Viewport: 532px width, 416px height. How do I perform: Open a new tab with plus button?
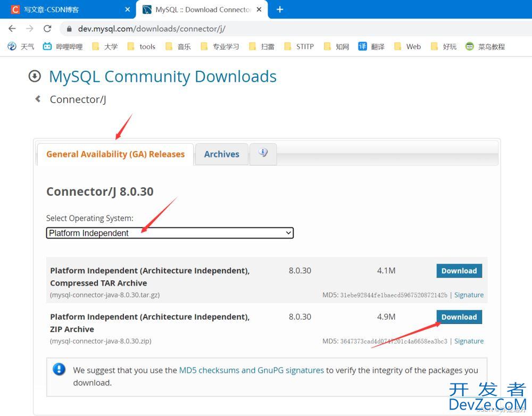tap(280, 10)
